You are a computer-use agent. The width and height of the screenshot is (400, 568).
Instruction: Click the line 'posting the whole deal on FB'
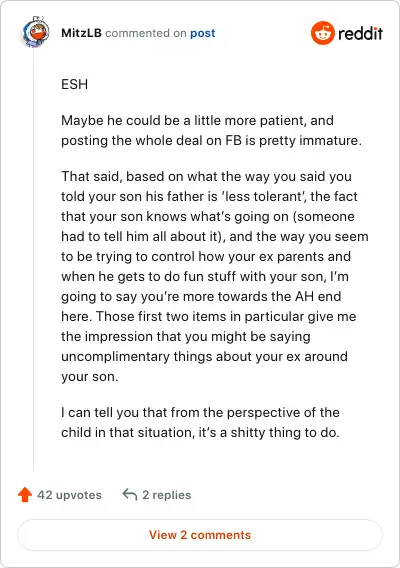[x=211, y=141]
